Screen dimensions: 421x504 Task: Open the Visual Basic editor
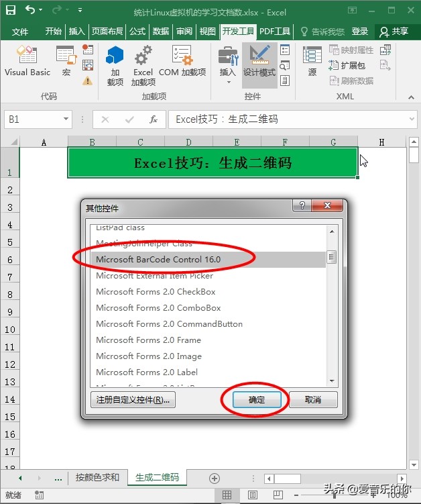point(27,61)
